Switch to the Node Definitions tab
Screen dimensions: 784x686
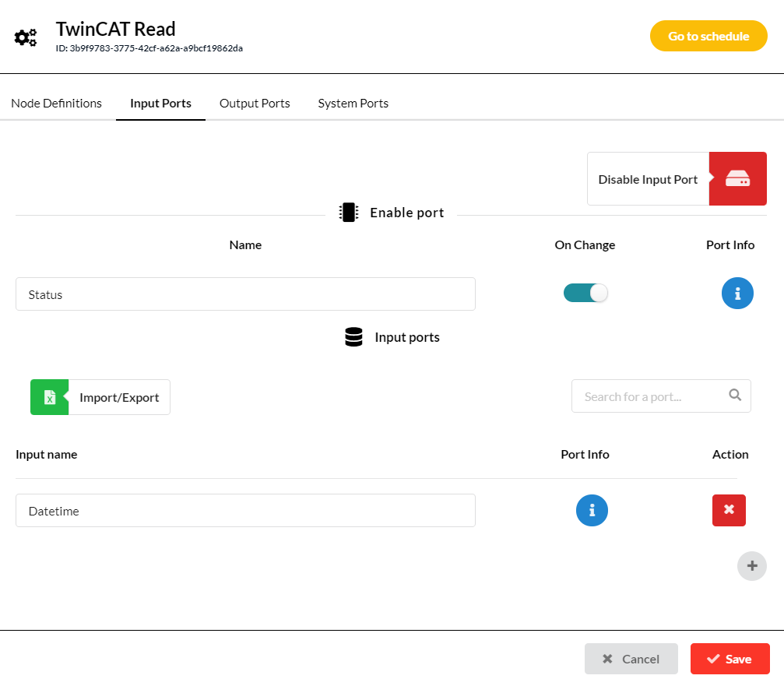point(57,103)
